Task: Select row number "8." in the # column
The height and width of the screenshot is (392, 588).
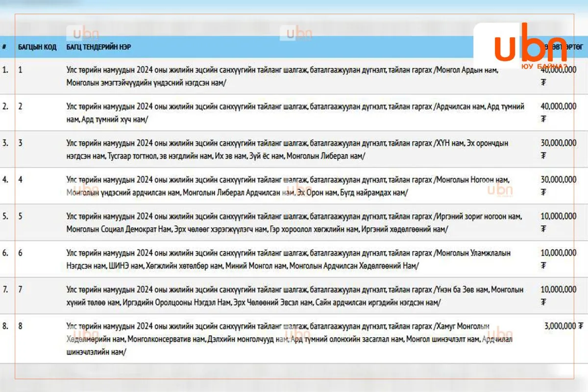Action: (x=5, y=326)
